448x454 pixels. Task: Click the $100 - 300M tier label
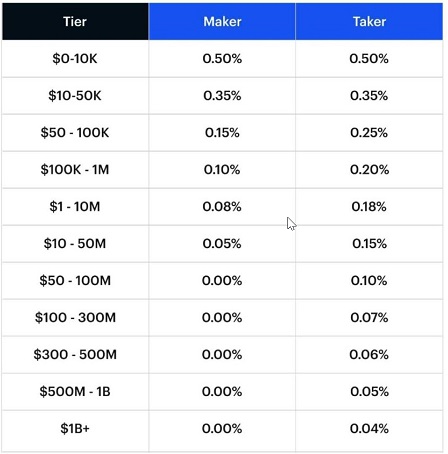point(75,318)
